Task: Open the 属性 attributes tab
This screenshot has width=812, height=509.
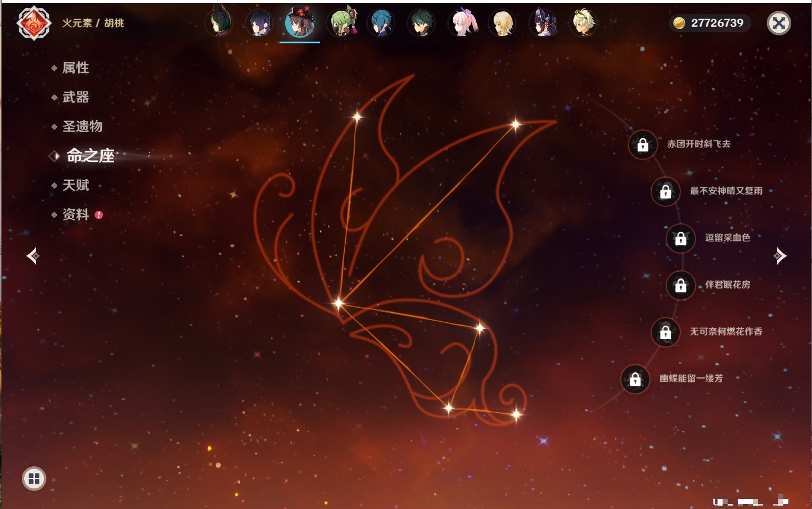Action: coord(75,68)
